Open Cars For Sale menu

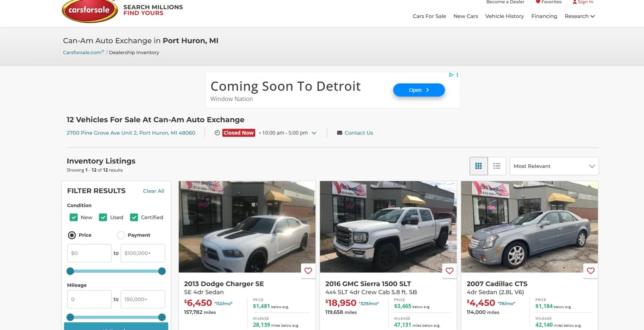tap(429, 16)
